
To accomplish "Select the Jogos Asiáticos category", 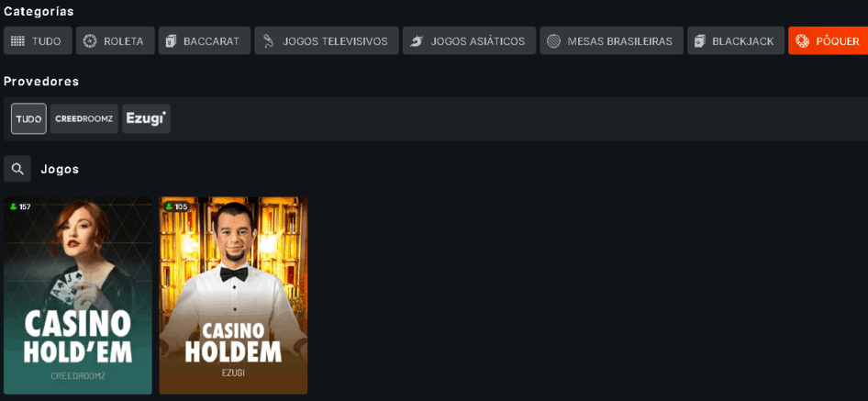I will (x=470, y=41).
